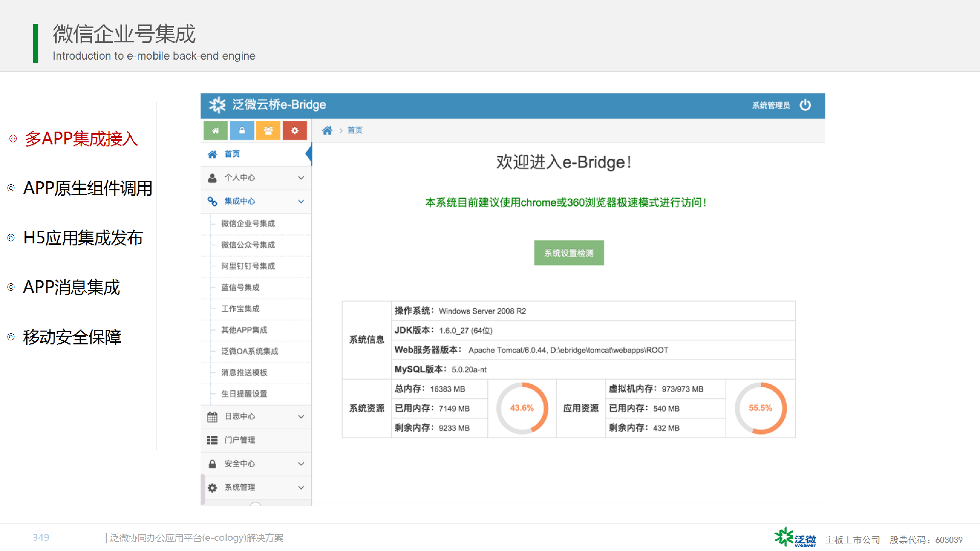Expand the 系统管理 chevron
Viewport: 980px width, 551px height.
(301, 488)
